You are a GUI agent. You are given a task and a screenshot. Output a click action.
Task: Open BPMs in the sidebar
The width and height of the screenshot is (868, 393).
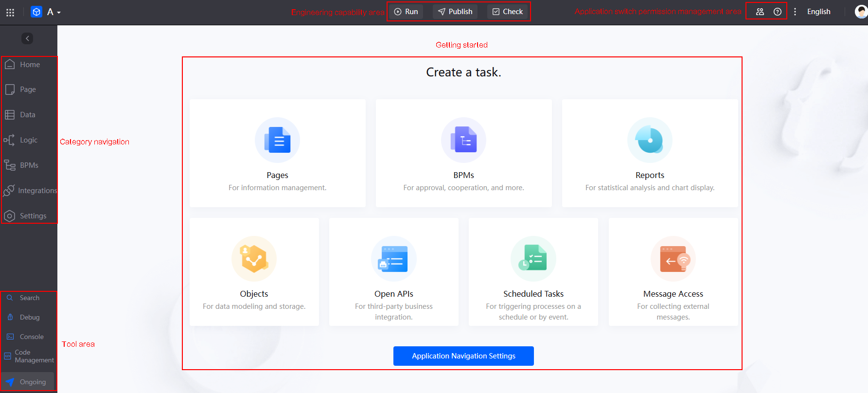click(x=28, y=165)
